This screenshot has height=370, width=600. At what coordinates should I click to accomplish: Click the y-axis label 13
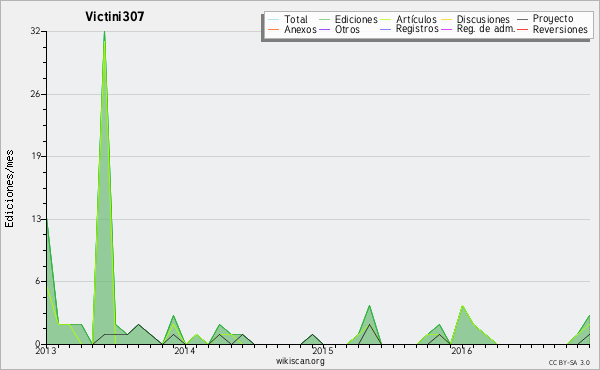36,219
